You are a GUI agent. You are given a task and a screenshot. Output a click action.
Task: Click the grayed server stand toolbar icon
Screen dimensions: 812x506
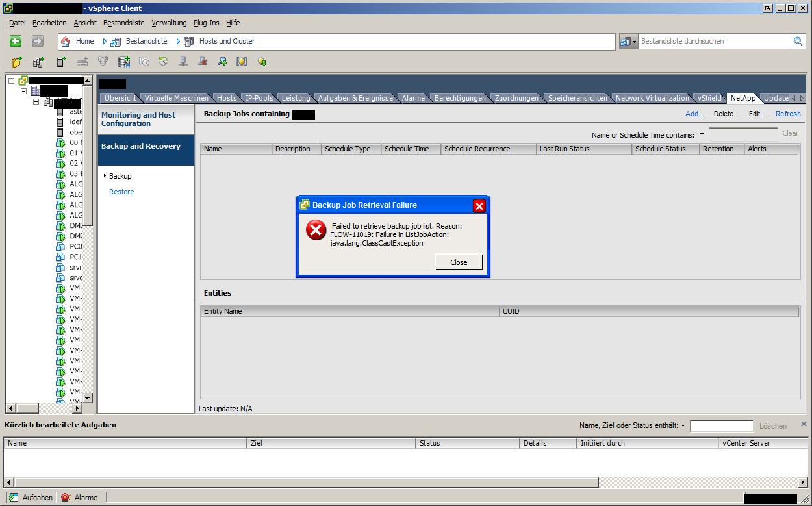click(x=183, y=62)
